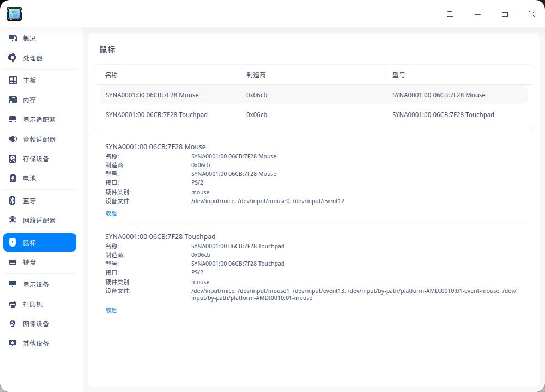Screen dimensions: 545x392
Task: Click the Motherboard (主板) icon
Action: (x=13, y=81)
